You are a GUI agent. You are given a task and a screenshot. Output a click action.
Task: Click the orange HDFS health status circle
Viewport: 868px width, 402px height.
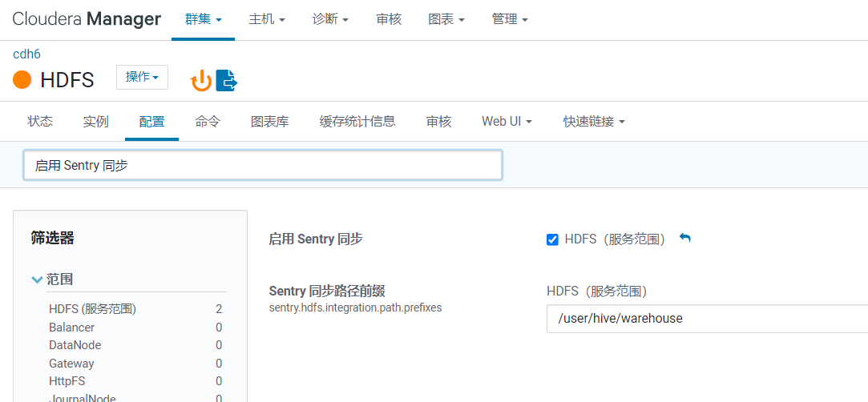tap(22, 79)
